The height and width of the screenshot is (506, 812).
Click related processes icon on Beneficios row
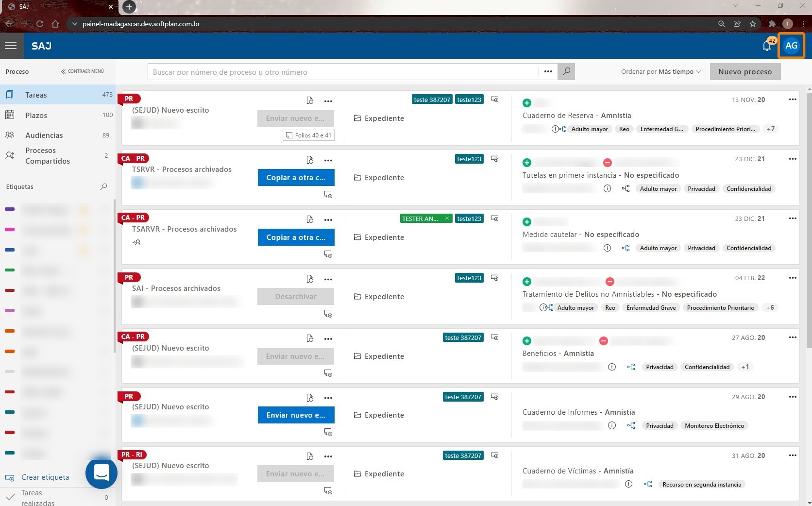click(x=631, y=367)
